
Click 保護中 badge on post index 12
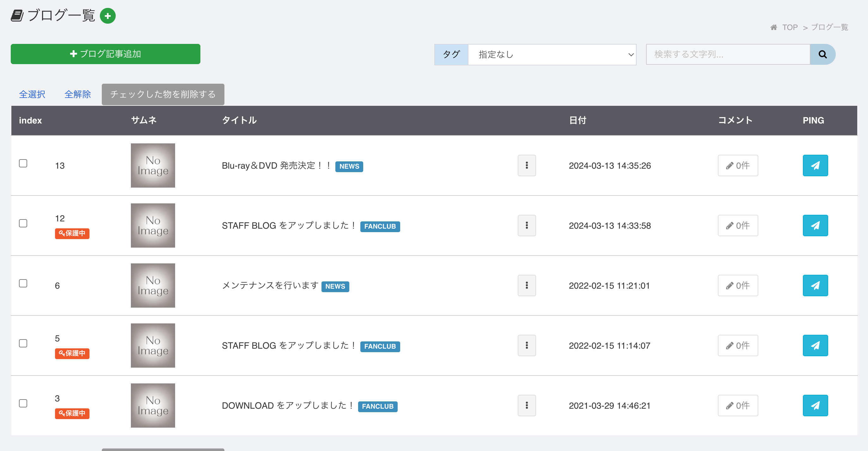(x=72, y=233)
